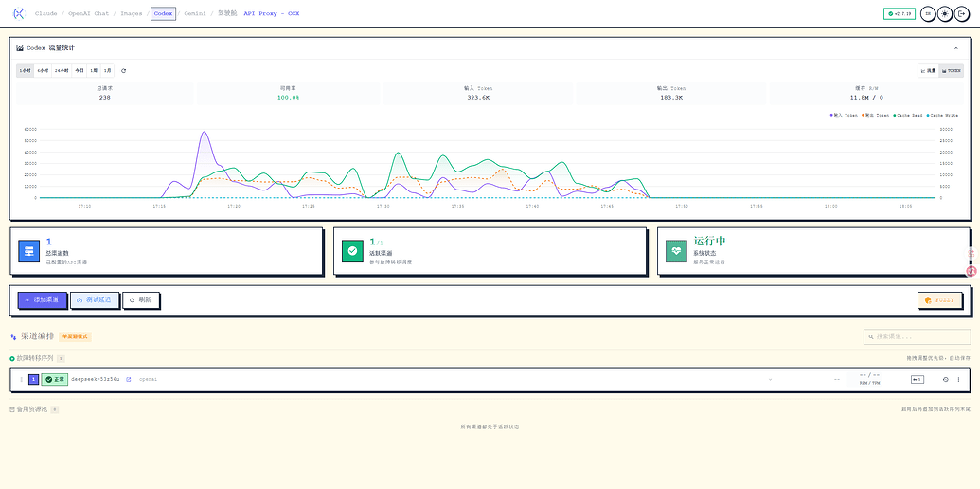Open the Claude tab in navigation
Image resolution: width=980 pixels, height=489 pixels.
(45, 13)
